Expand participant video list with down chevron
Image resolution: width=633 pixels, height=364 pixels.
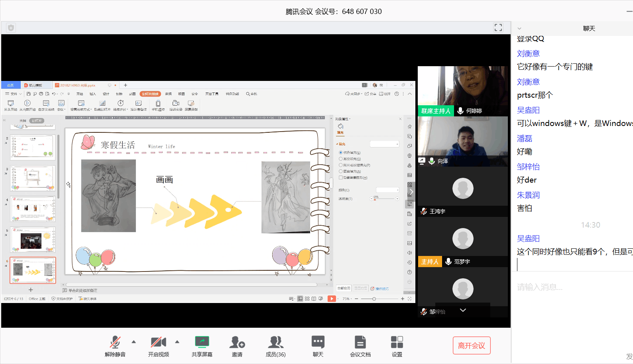coord(463,310)
